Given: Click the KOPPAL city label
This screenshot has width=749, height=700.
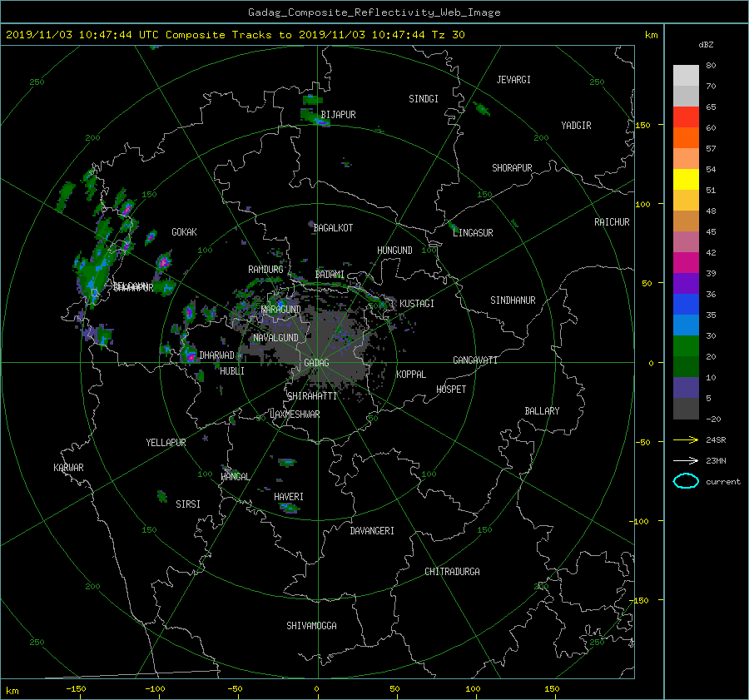Looking at the screenshot, I should point(411,374).
